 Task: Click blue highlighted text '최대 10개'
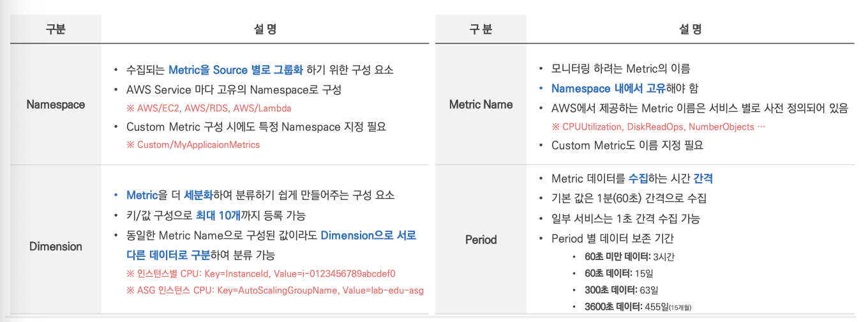coord(220,215)
